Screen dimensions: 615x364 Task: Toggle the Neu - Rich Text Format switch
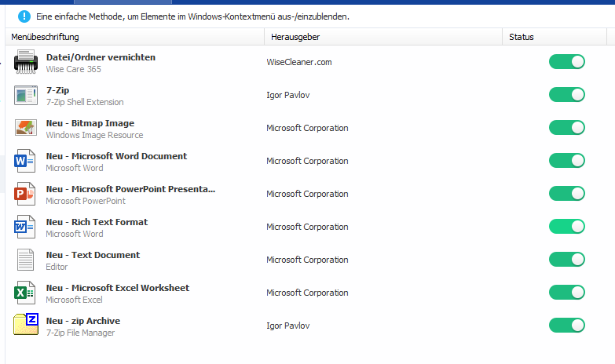[567, 227]
